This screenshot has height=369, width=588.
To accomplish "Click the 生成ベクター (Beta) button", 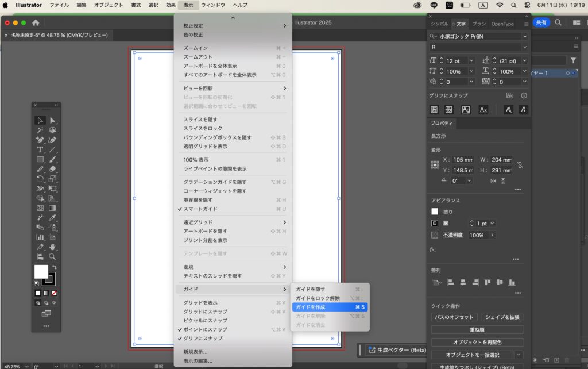I will [x=397, y=350].
